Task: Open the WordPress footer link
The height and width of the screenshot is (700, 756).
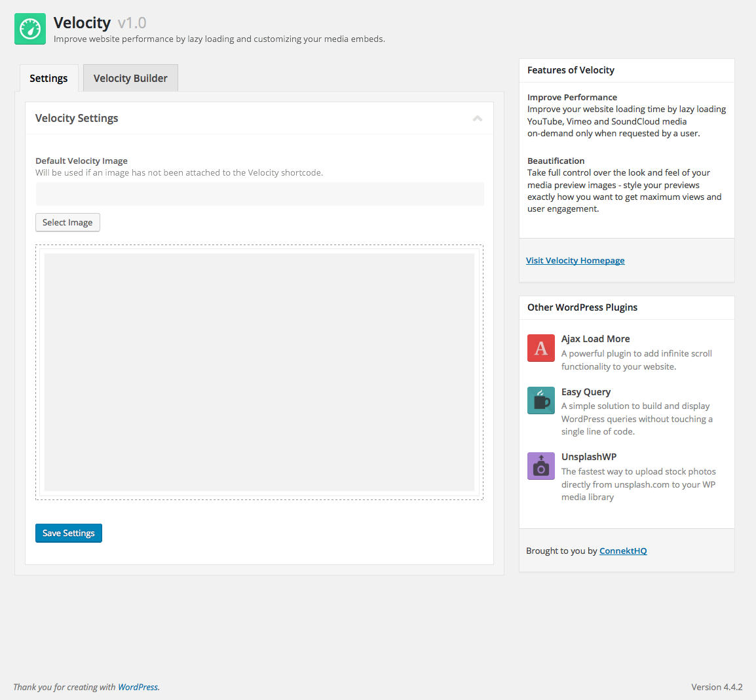Action: coord(138,687)
